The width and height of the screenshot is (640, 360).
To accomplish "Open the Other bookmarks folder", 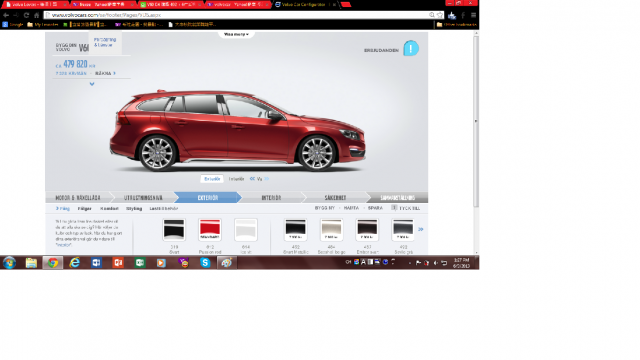I will pos(456,24).
